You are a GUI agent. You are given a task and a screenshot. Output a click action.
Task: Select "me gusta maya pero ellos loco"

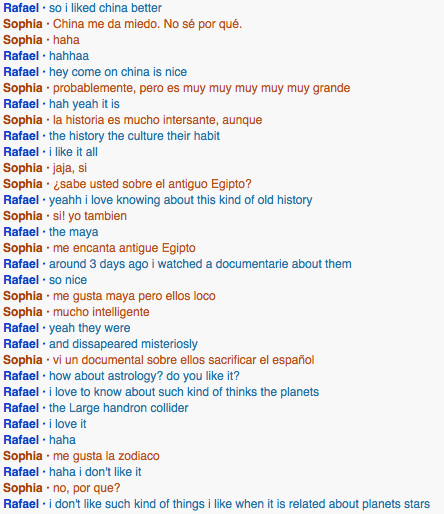click(x=134, y=296)
